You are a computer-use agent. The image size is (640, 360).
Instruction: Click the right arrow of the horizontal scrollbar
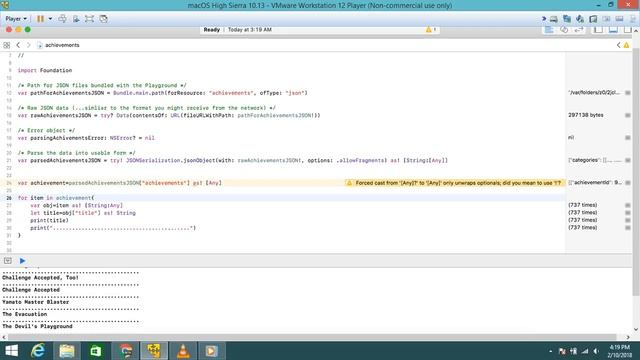coord(628,337)
